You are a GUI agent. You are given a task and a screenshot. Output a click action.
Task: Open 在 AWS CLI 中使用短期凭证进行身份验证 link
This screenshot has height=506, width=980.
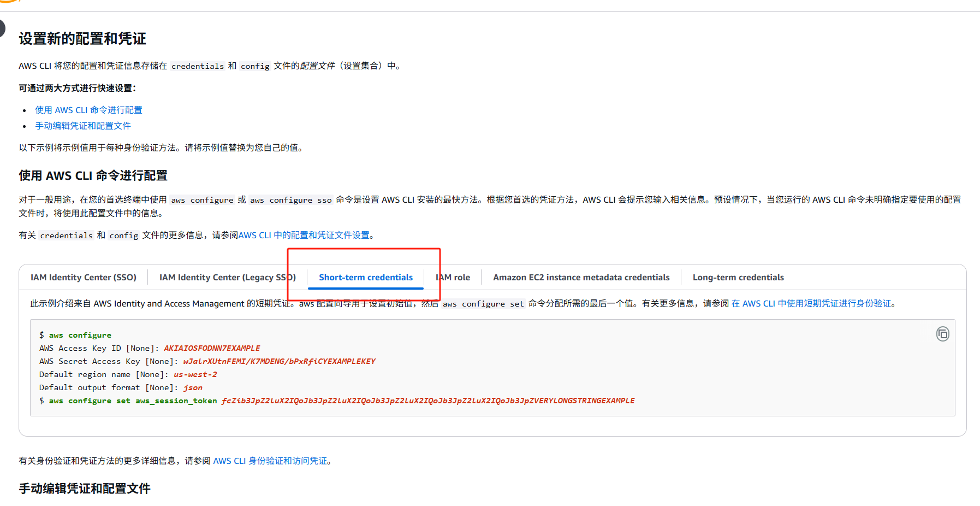[811, 303]
